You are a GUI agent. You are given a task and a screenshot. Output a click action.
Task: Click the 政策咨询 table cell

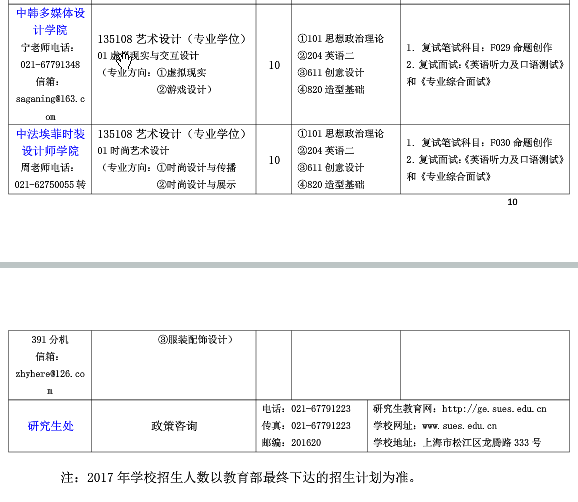(174, 426)
